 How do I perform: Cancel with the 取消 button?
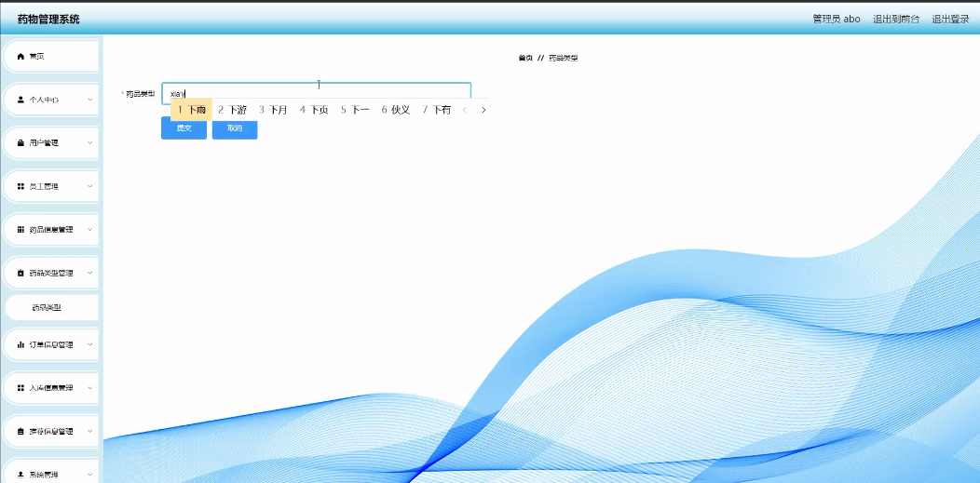235,128
